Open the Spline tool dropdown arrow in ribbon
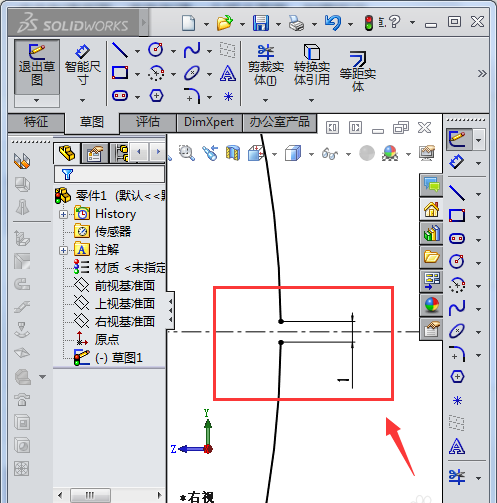The width and height of the screenshot is (497, 503). 209,51
